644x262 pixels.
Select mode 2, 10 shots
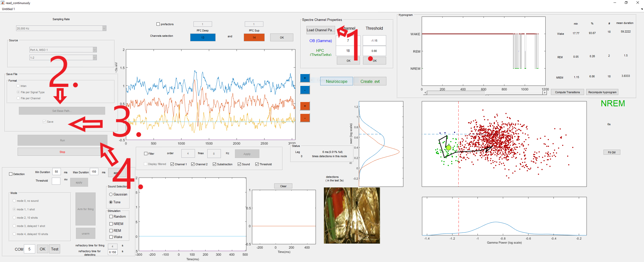click(x=14, y=218)
